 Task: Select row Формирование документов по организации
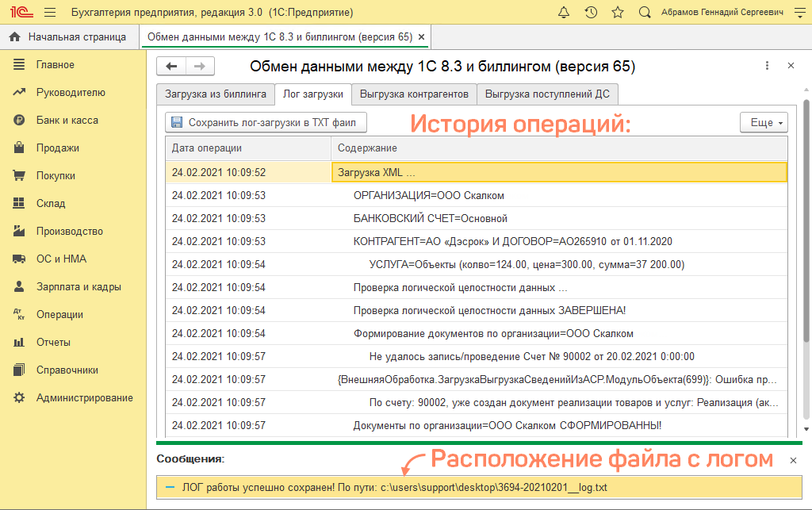477,333
